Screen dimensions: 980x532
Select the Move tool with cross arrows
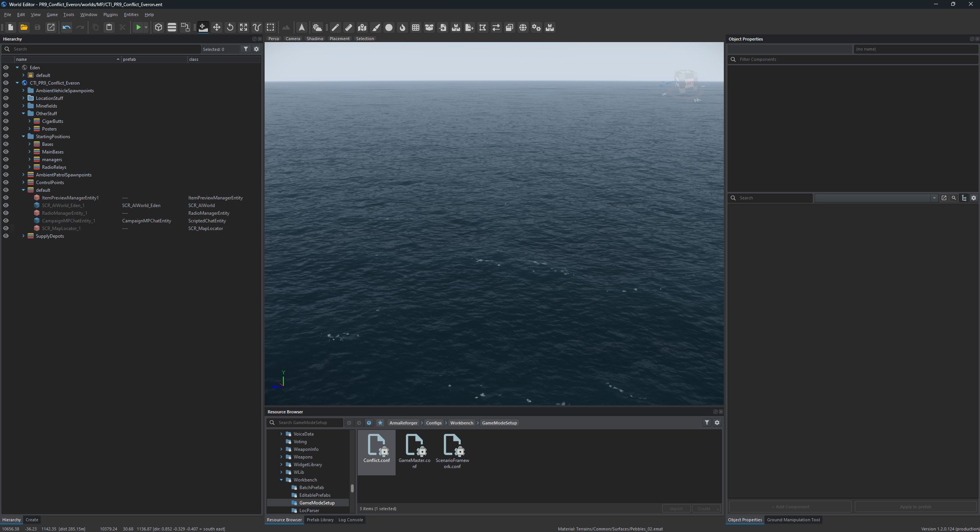point(217,27)
